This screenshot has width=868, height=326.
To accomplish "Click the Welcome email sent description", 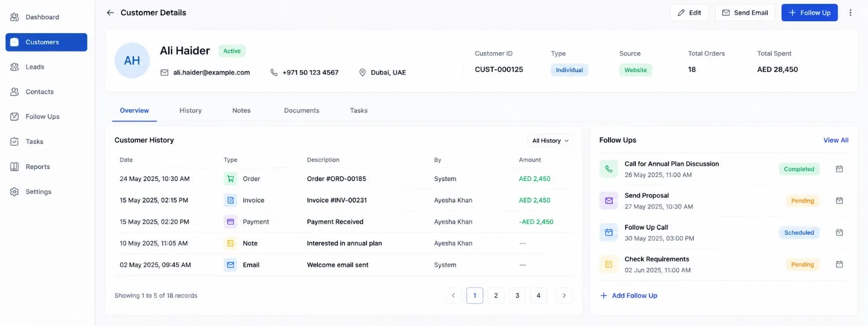I will pos(337,265).
